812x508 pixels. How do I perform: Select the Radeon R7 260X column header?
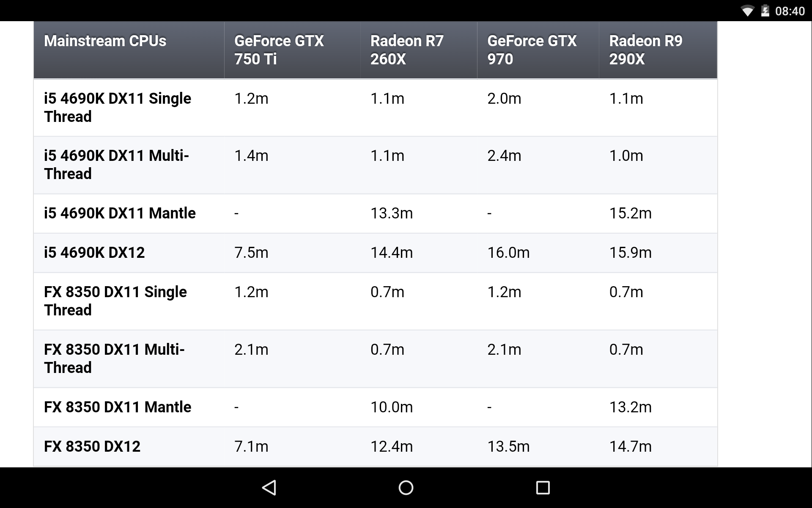pyautogui.click(x=407, y=50)
